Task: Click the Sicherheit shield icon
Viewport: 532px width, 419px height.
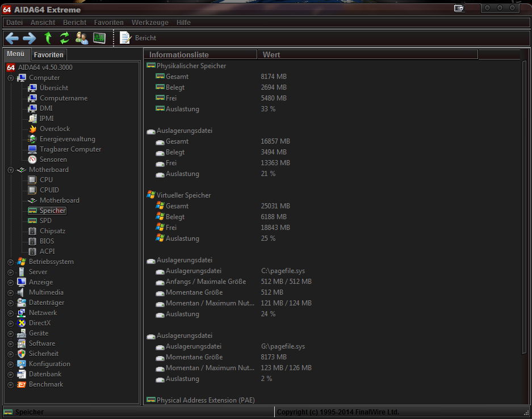Action: [22, 354]
